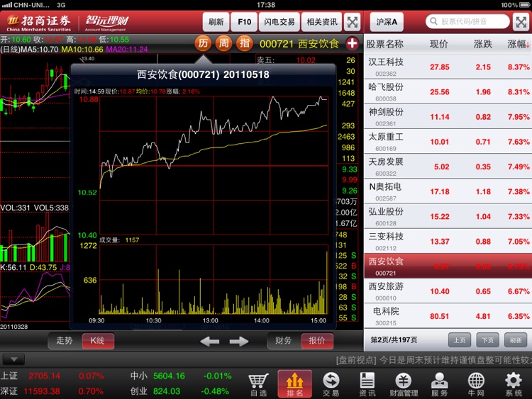This screenshot has height=399, width=532.
Task: Open 交易 trading tab
Action: (331, 384)
